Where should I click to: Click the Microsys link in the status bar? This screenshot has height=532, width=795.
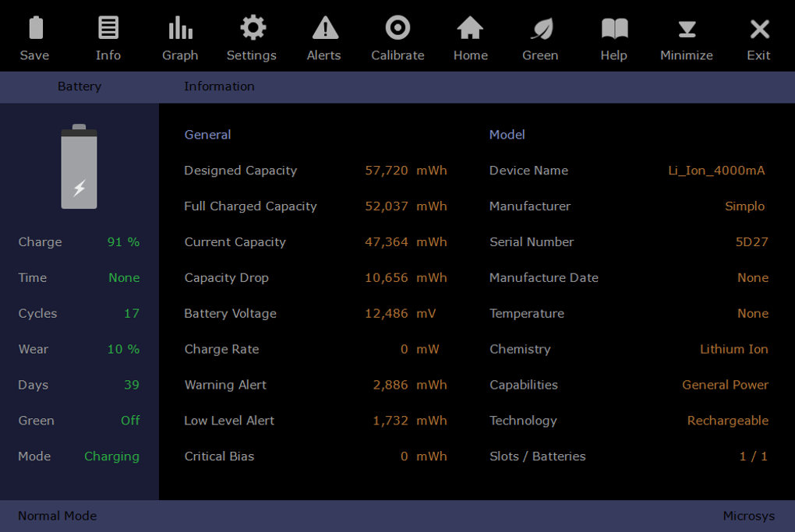748,516
